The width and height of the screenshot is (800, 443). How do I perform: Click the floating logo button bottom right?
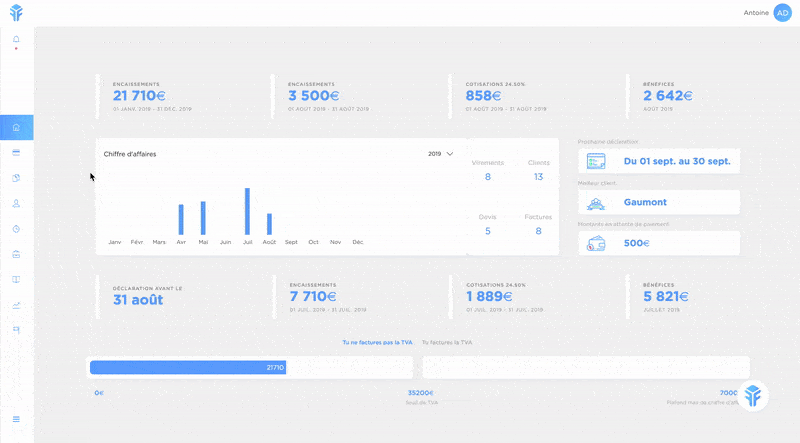(x=755, y=396)
